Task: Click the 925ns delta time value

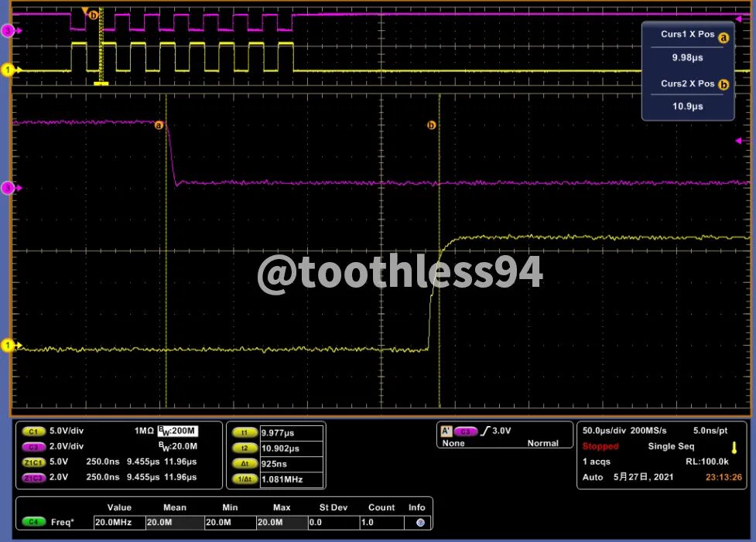Action: 291,463
